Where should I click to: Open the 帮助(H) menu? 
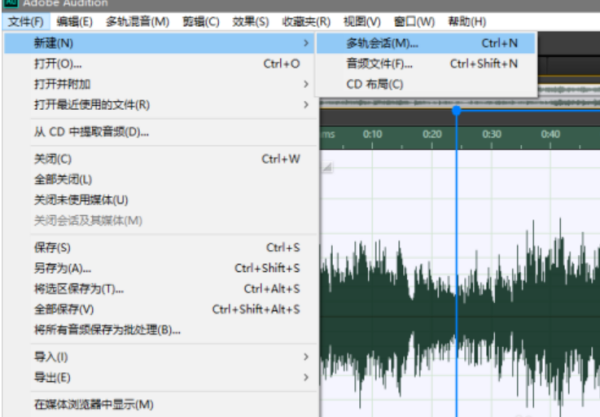coord(467,21)
